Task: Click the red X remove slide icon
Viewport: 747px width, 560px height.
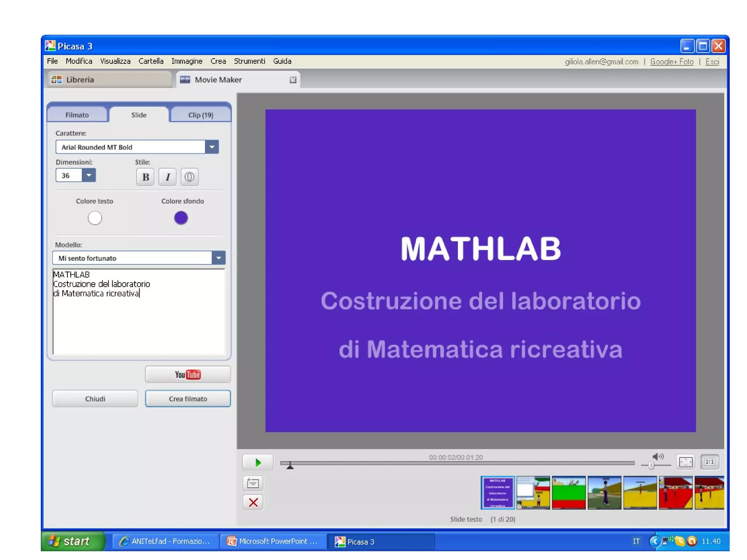Action: 253,502
